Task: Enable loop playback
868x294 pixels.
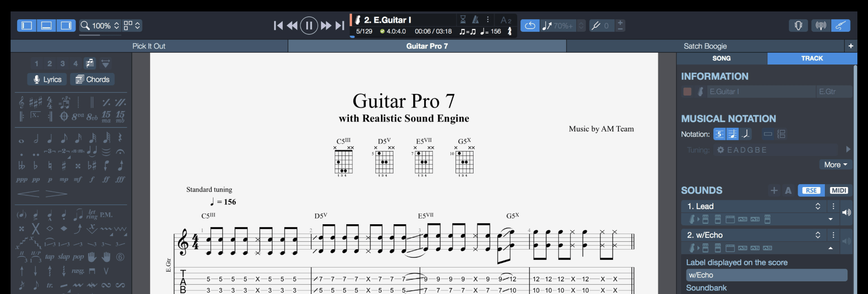Action: 530,26
